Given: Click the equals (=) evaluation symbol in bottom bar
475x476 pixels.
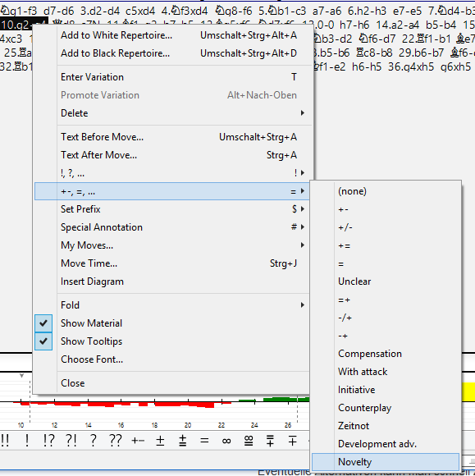Looking at the screenshot, I should point(204,441).
